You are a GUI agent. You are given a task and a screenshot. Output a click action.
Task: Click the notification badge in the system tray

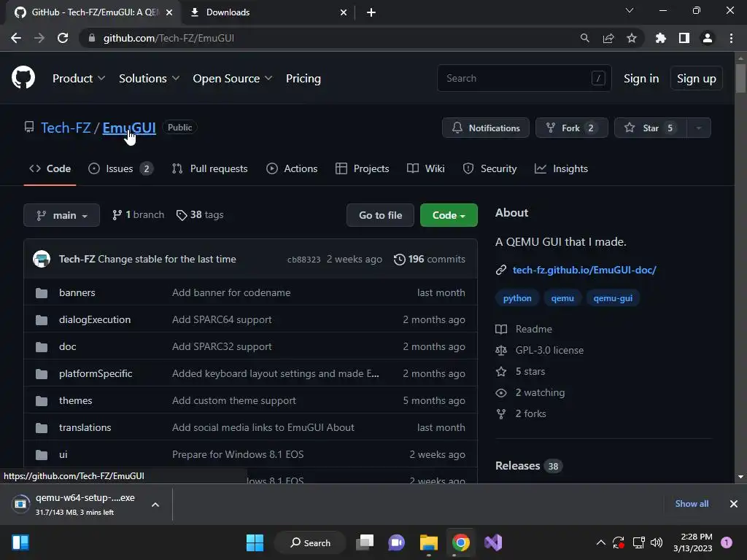point(727,542)
